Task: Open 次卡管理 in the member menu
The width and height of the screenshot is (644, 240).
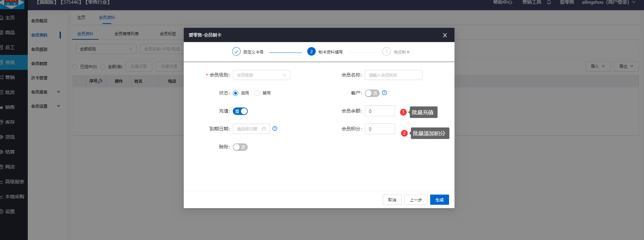Action: point(39,78)
